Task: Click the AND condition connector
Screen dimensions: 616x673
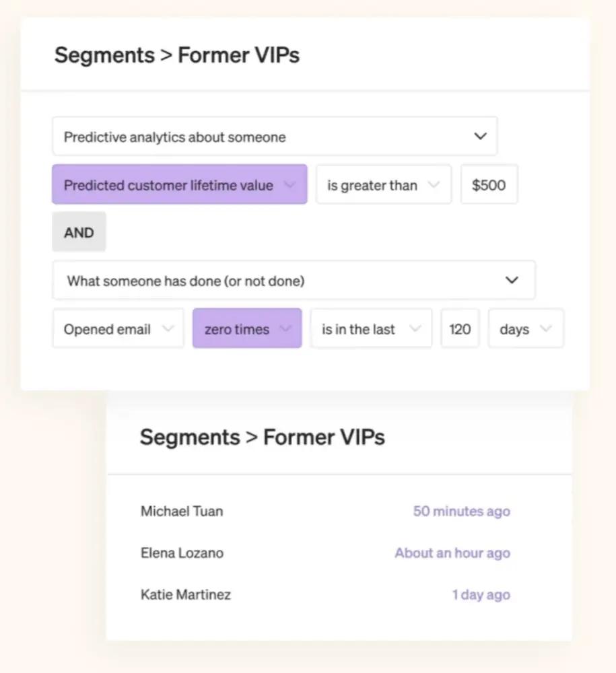Action: pyautogui.click(x=79, y=232)
